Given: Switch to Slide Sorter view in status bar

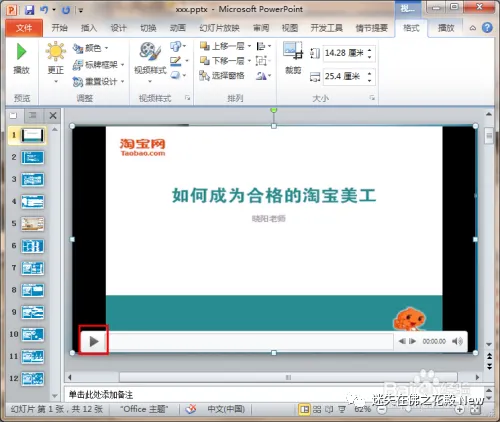Looking at the screenshot, I should coord(317,409).
